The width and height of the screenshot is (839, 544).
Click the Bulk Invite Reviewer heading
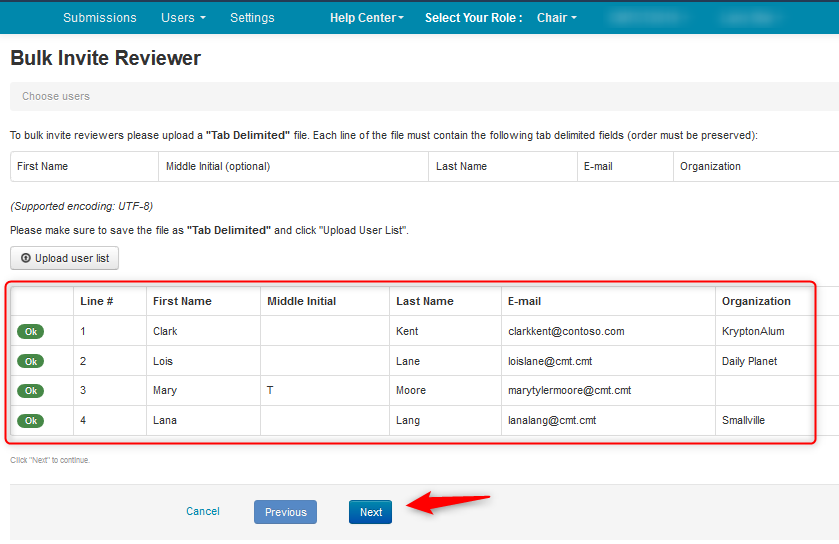coord(105,58)
